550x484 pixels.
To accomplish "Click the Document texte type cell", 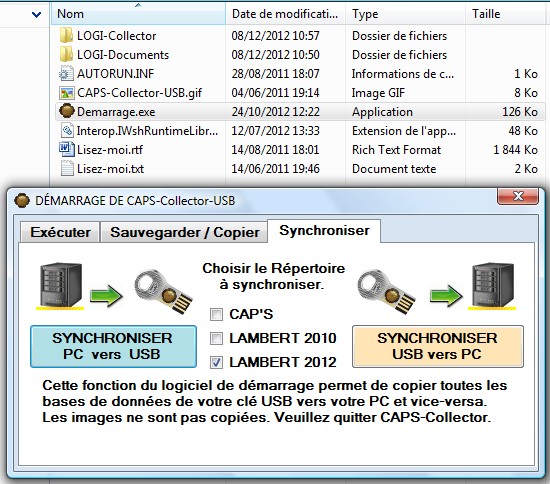I will [394, 169].
